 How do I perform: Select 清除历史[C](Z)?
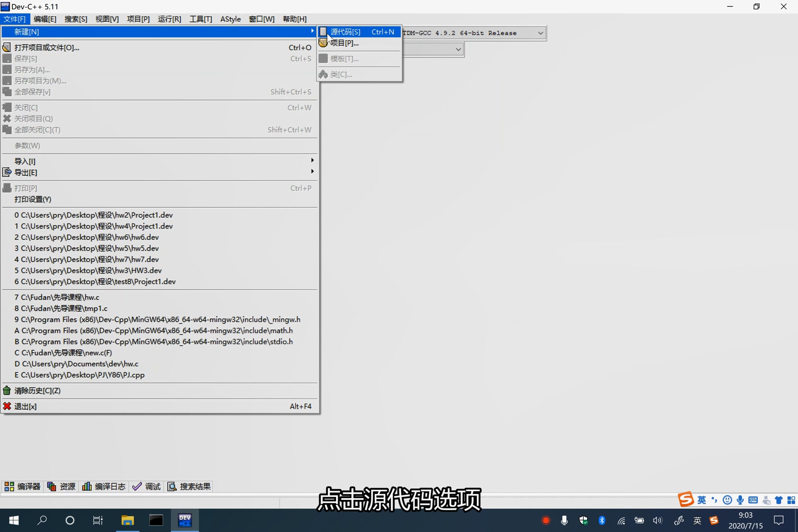click(160, 391)
